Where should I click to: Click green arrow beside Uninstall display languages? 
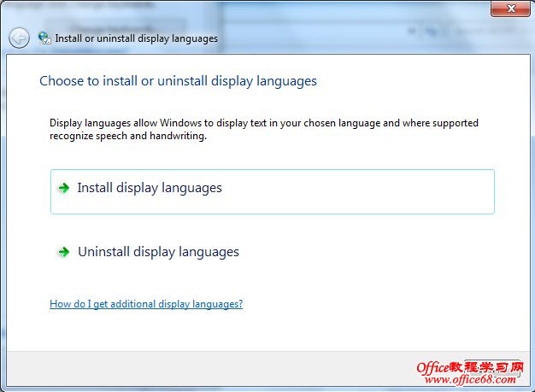(64, 252)
